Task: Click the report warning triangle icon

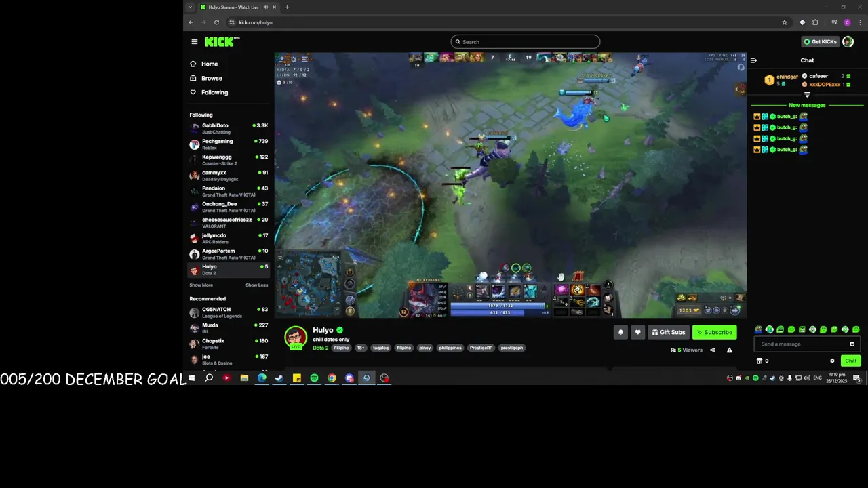Action: [x=729, y=350]
